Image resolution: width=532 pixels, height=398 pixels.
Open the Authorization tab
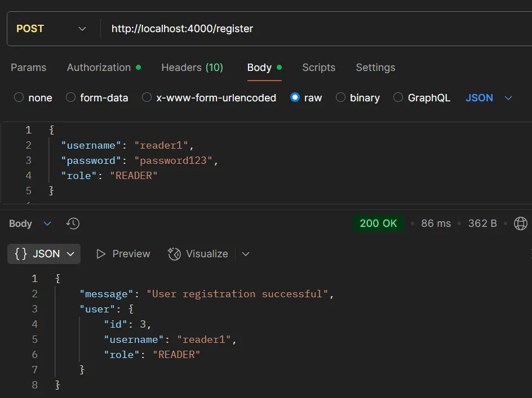coord(99,67)
